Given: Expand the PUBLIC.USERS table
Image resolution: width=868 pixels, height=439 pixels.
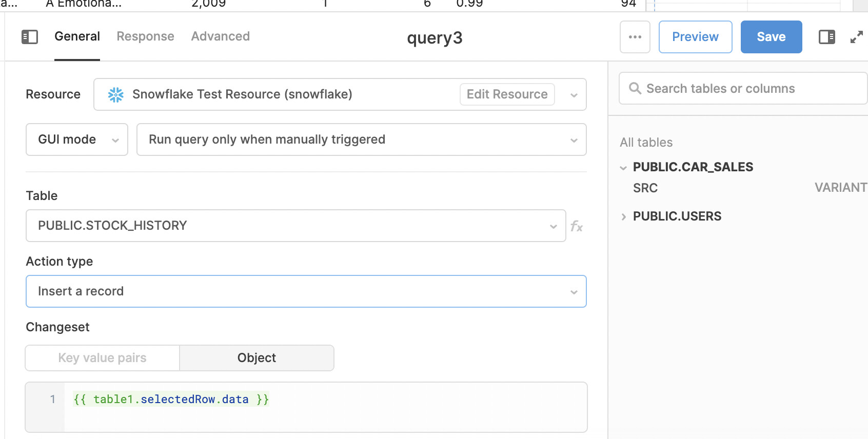Looking at the screenshot, I should tap(623, 217).
